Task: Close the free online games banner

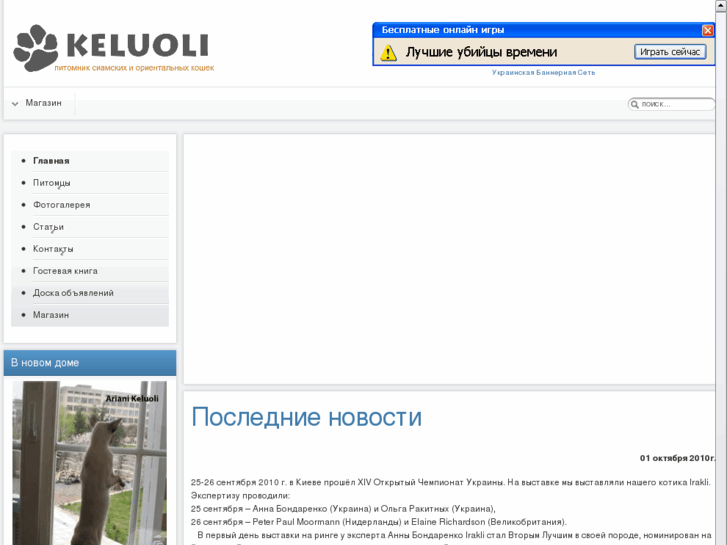Action: pos(708,30)
